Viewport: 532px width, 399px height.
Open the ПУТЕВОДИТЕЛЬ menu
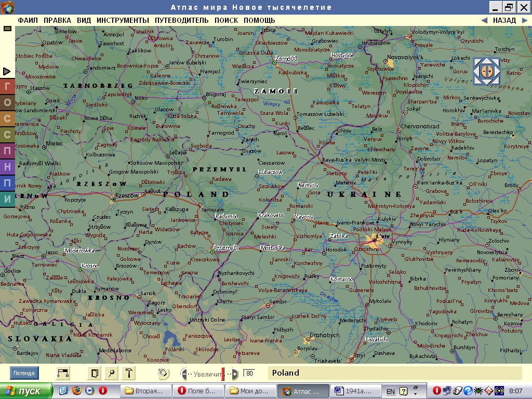tap(181, 20)
